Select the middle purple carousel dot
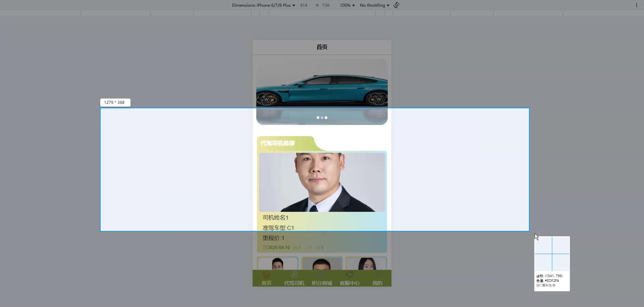Image resolution: width=644 pixels, height=307 pixels. pos(322,118)
